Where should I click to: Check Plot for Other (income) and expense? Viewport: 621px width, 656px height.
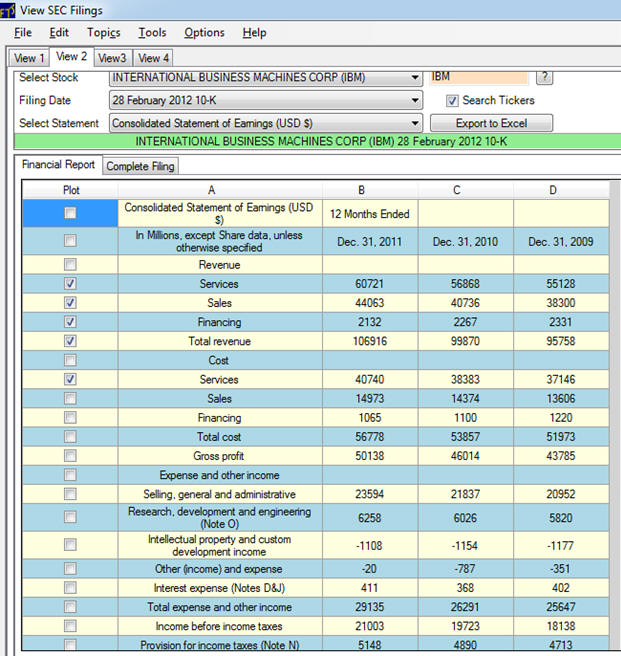pyautogui.click(x=70, y=569)
